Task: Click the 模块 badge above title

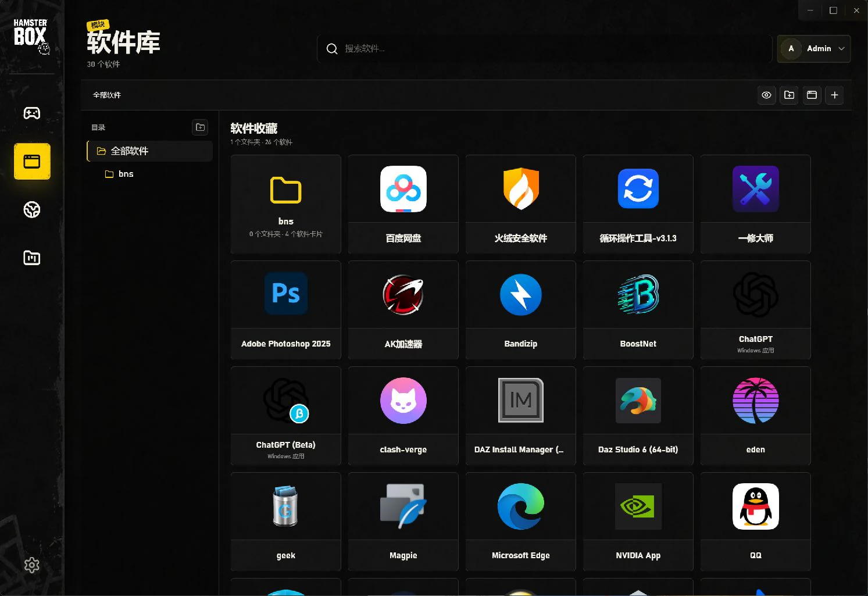Action: pos(98,24)
